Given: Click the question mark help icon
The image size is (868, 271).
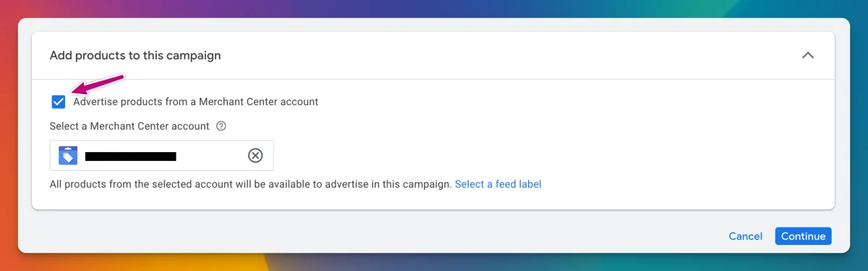Looking at the screenshot, I should tap(221, 125).
